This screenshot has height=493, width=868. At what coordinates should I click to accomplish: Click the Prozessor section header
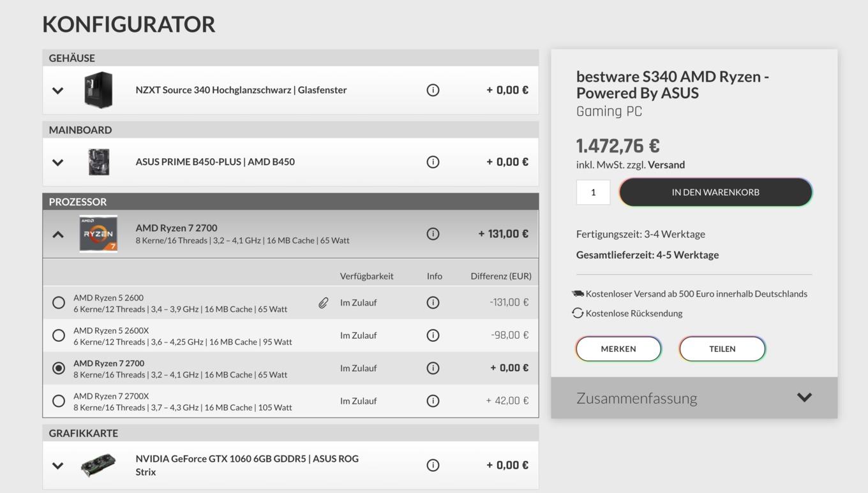[290, 202]
